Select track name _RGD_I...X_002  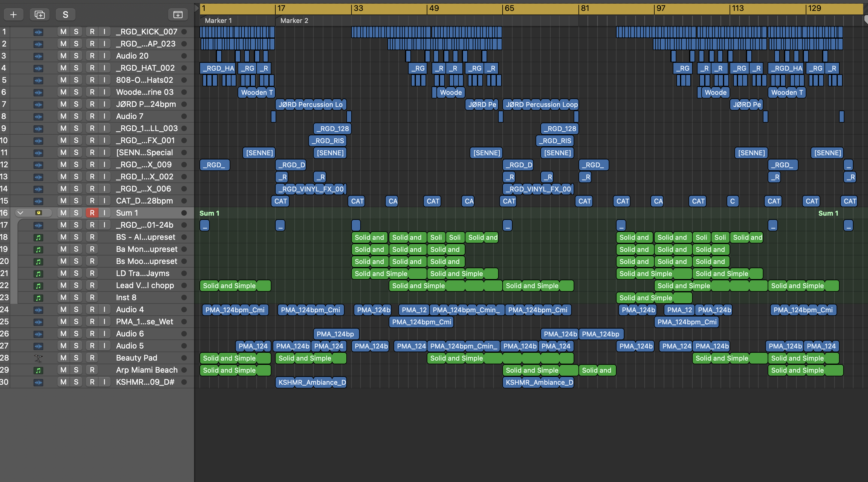click(144, 177)
